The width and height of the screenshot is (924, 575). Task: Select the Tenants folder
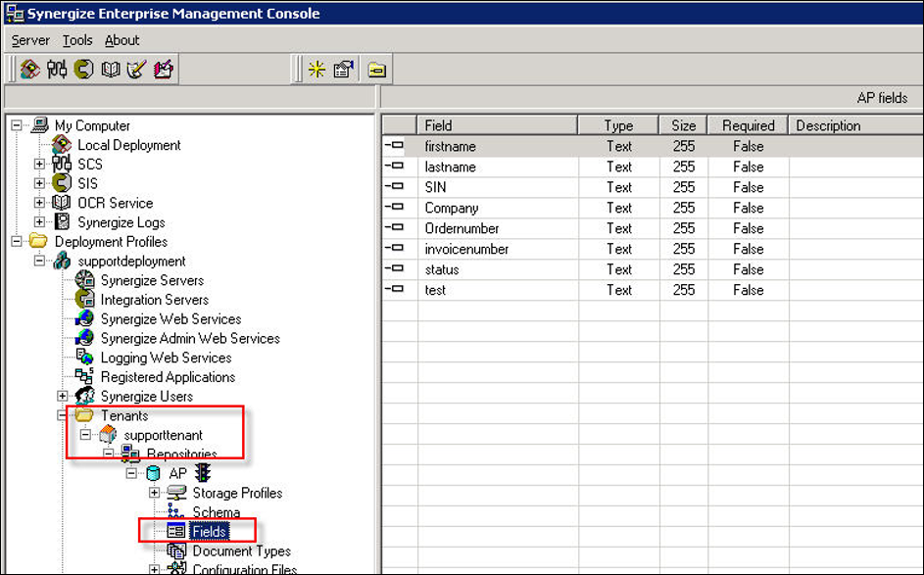[124, 415]
